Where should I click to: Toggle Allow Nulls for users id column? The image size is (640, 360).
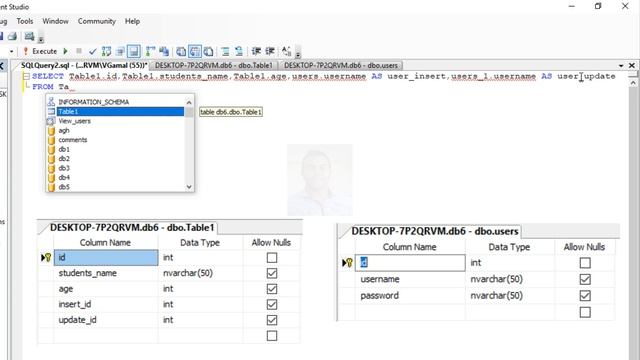(585, 263)
